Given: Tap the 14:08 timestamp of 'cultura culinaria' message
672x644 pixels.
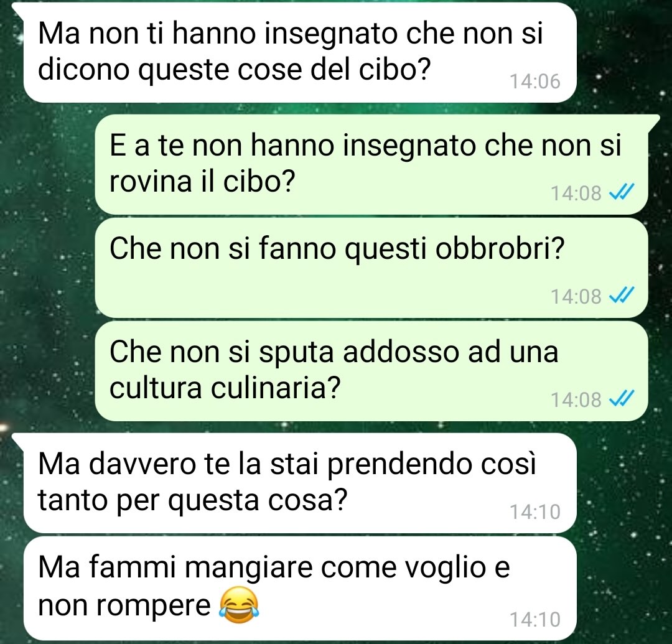Looking at the screenshot, I should [576, 399].
